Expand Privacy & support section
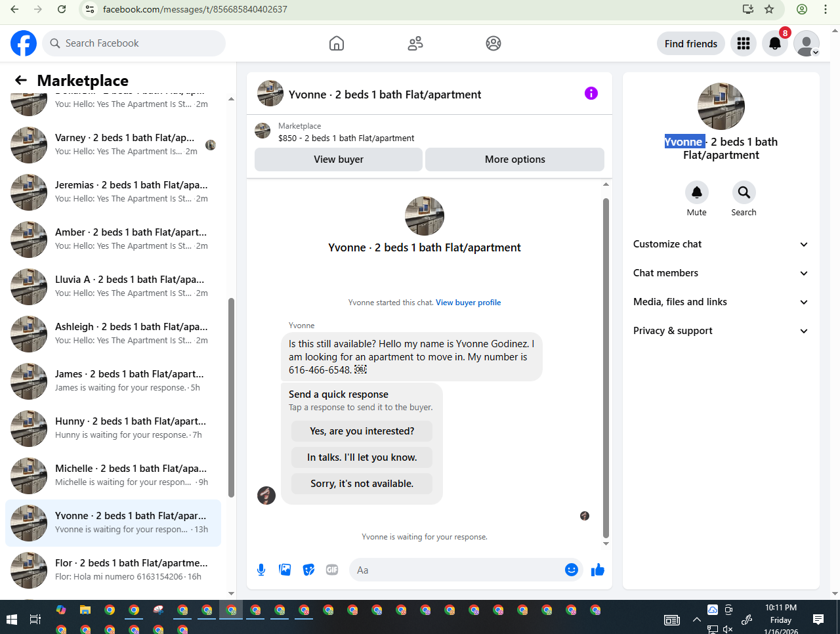Image resolution: width=840 pixels, height=634 pixels. pyautogui.click(x=721, y=331)
